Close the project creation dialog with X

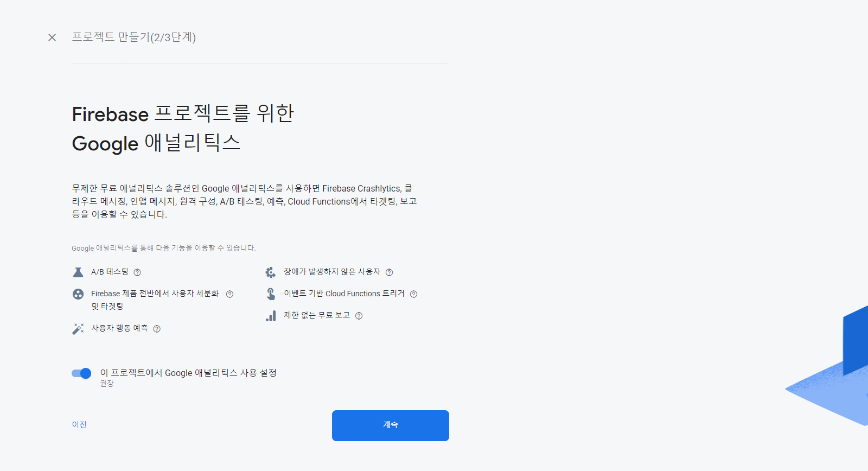coord(52,37)
